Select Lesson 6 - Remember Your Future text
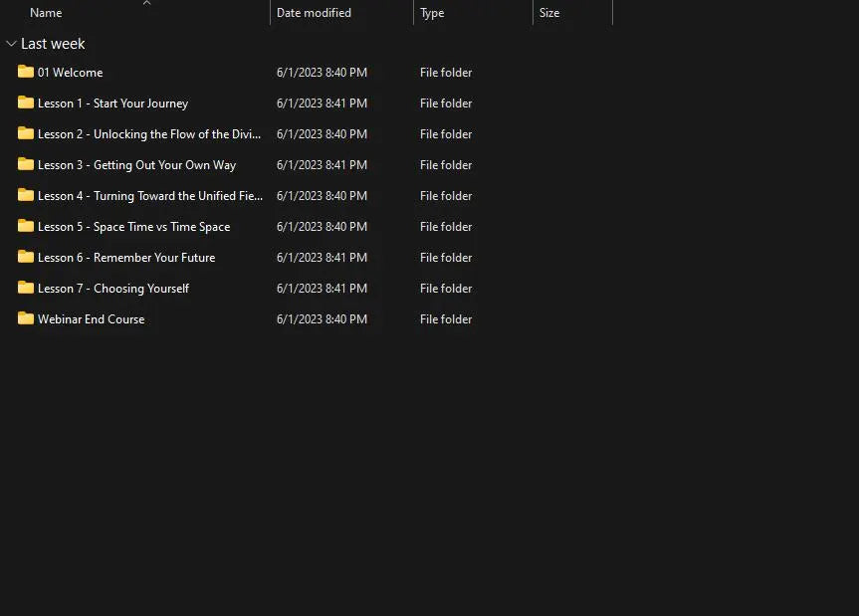This screenshot has width=859, height=616. pyautogui.click(x=126, y=258)
